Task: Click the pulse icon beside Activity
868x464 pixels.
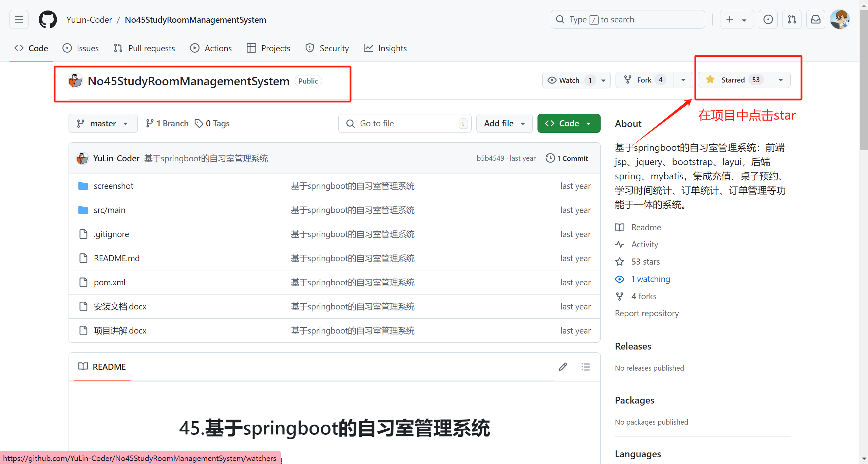Action: click(x=620, y=245)
